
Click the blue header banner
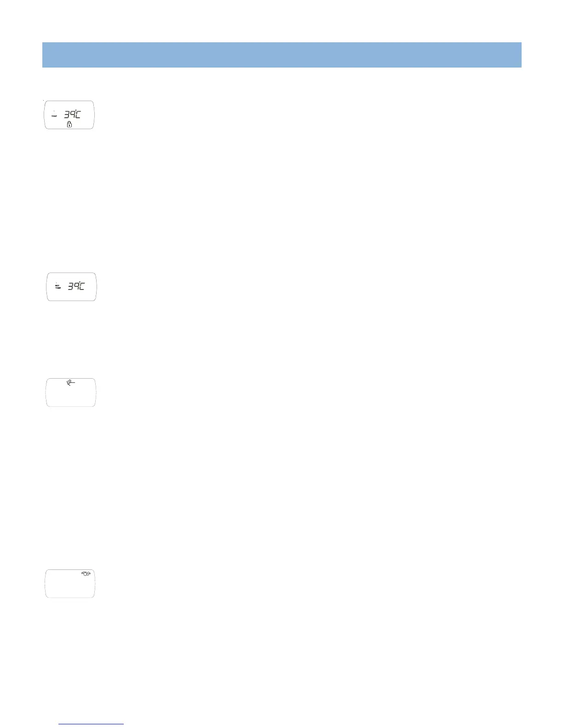(x=282, y=55)
